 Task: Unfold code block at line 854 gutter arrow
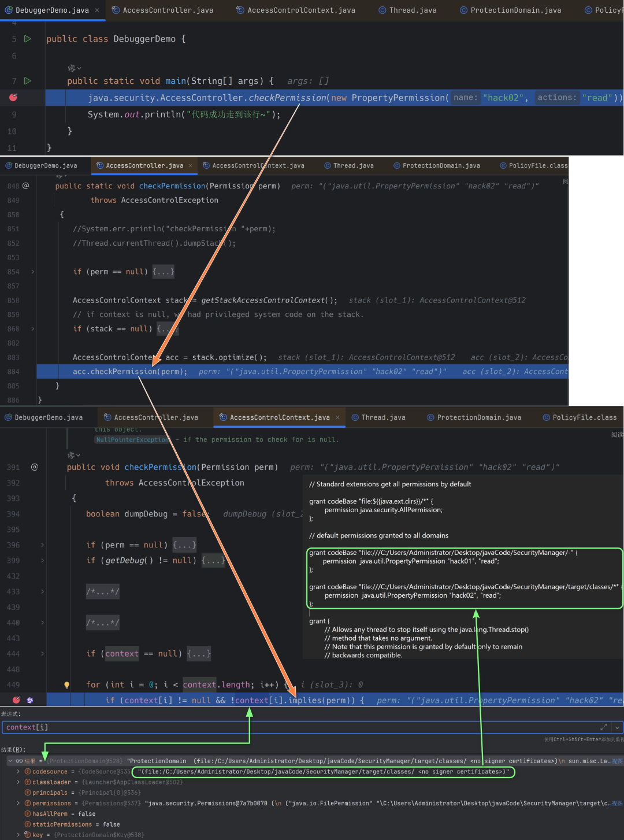[33, 272]
